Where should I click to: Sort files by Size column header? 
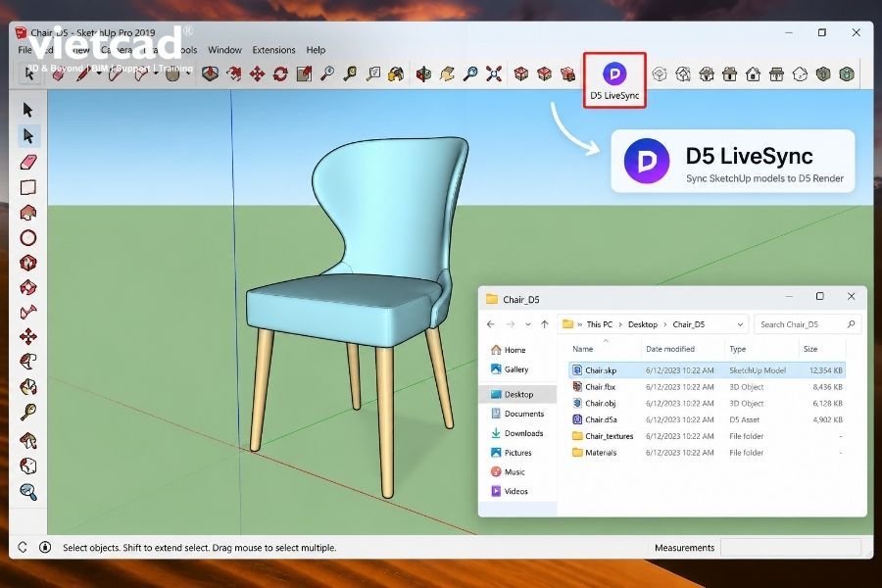pos(810,349)
